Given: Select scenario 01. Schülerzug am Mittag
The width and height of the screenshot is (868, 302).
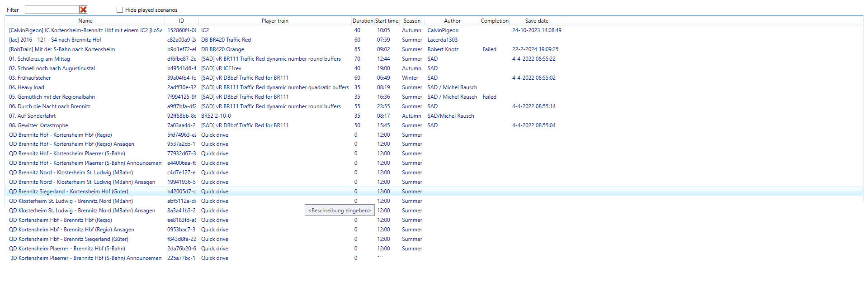Looking at the screenshot, I should point(40,59).
